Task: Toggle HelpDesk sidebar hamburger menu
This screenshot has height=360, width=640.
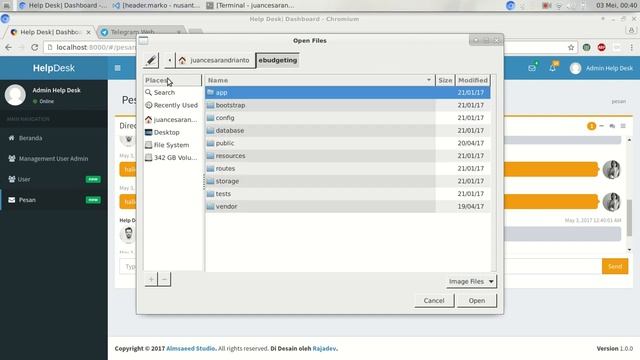Action: click(118, 68)
